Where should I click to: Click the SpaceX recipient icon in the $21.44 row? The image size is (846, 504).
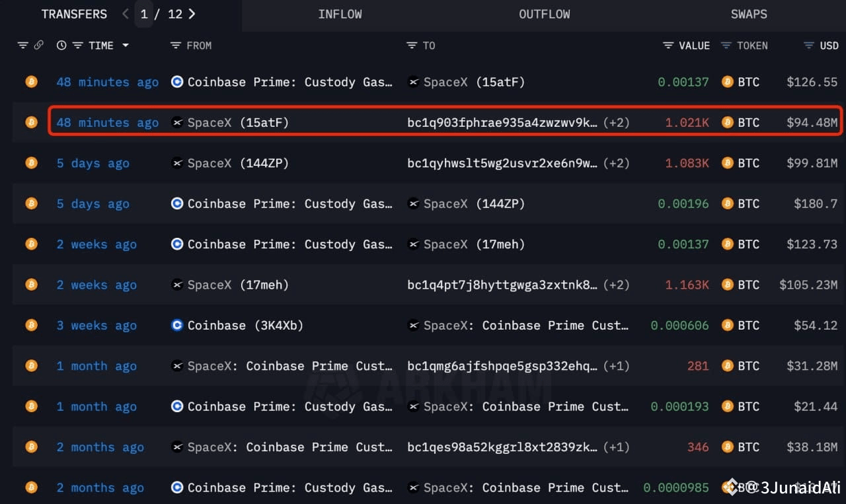point(414,406)
